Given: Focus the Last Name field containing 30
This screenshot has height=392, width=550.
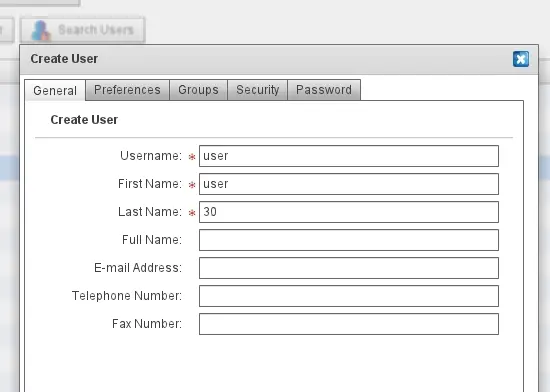Looking at the screenshot, I should click(349, 212).
